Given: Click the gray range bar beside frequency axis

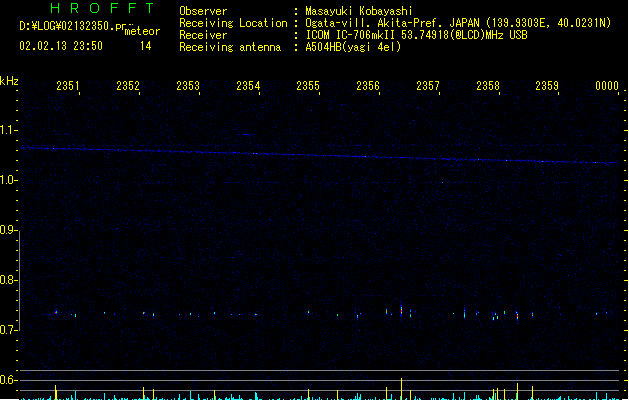Looking at the screenshot, I should 20,281.
